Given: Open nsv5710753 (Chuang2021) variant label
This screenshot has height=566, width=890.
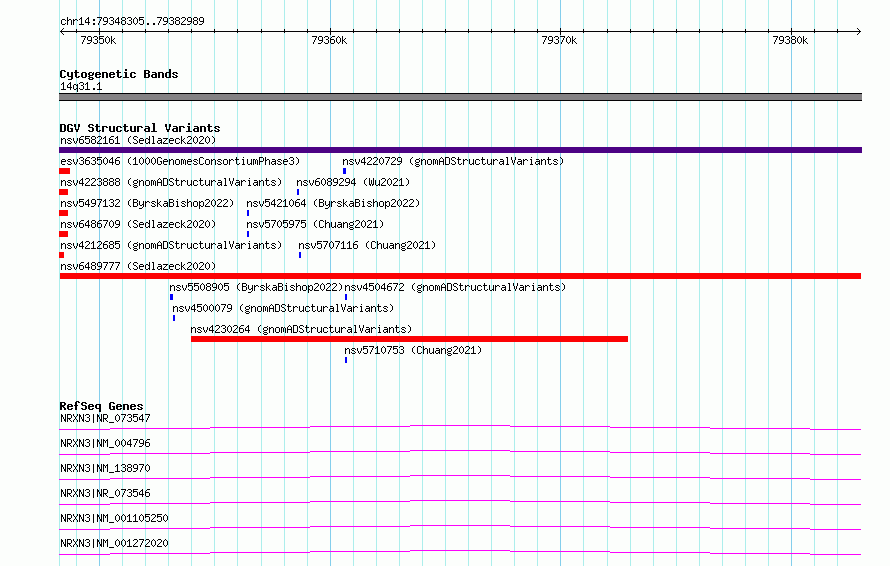Looking at the screenshot, I should (x=413, y=350).
